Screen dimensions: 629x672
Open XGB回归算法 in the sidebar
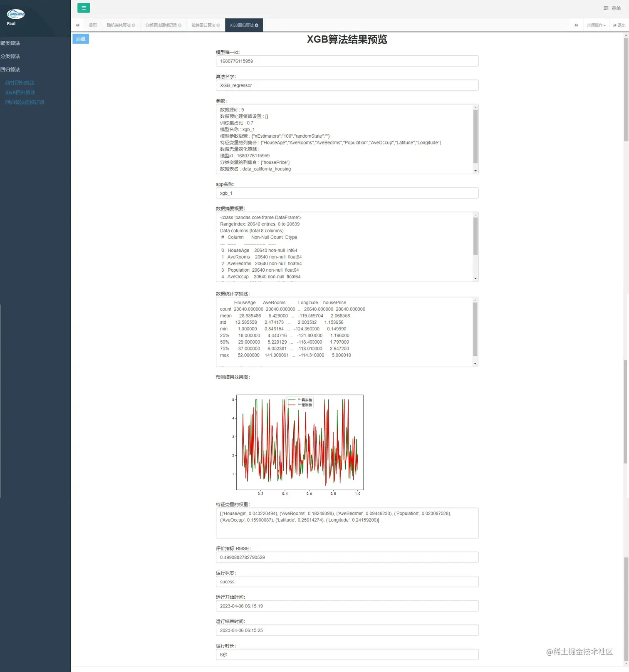point(20,92)
